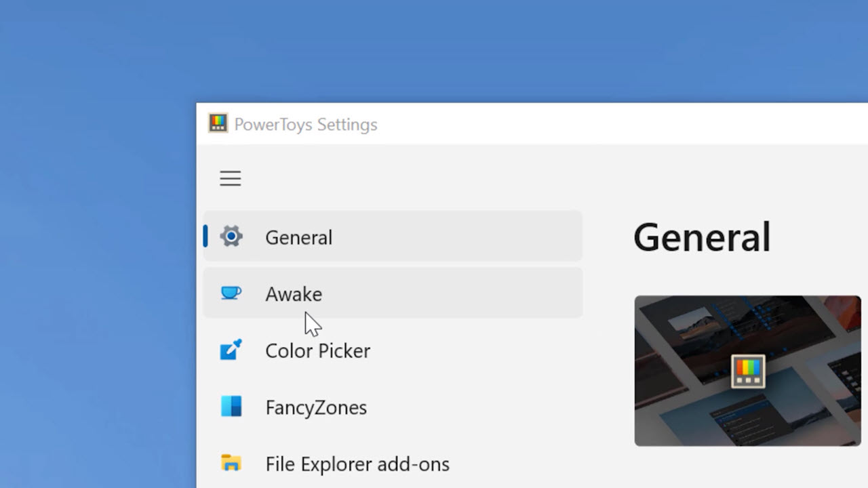Click the Color Picker eyedropper icon
The image size is (868, 488).
[x=231, y=350]
